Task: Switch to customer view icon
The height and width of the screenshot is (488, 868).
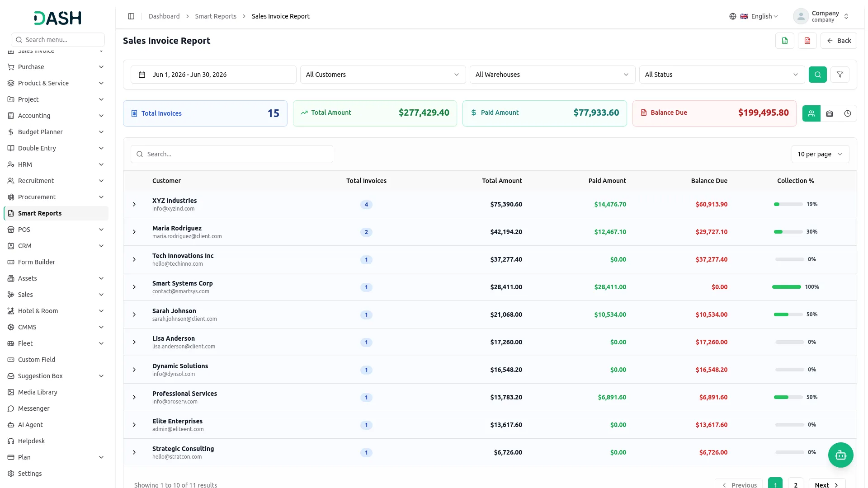Action: [811, 113]
